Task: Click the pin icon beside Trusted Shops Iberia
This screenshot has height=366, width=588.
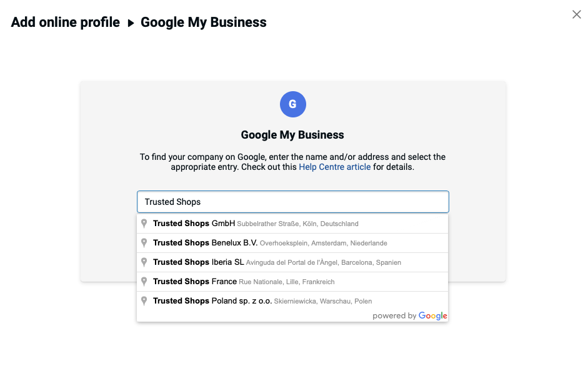Action: point(144,262)
